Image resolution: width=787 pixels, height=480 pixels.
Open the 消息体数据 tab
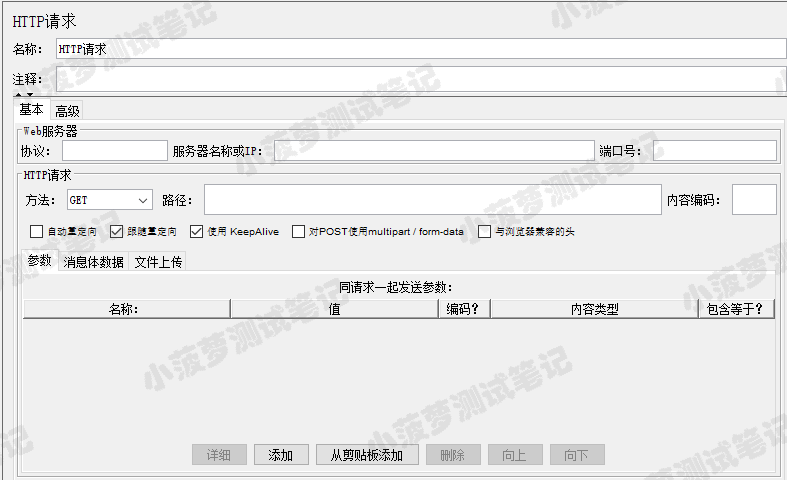click(x=94, y=262)
